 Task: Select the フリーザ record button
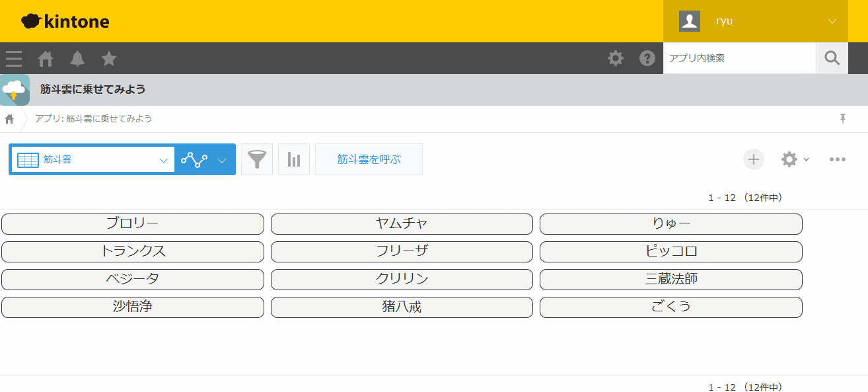(402, 252)
